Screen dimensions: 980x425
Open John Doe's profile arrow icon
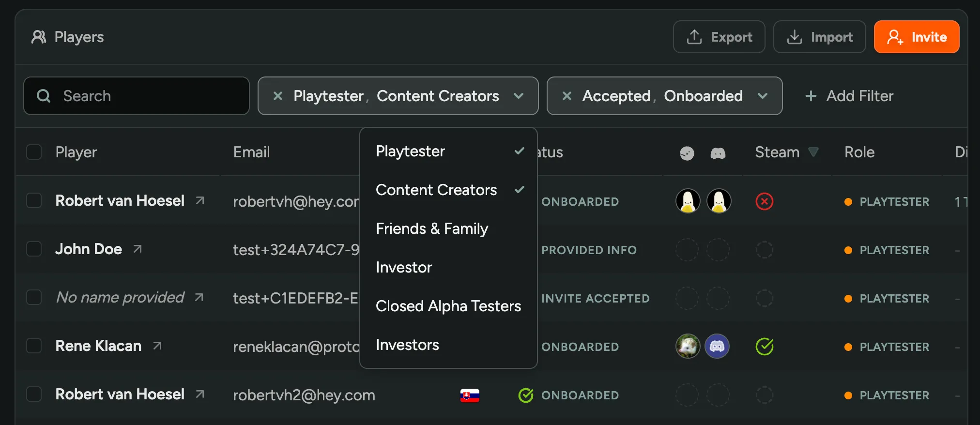(x=138, y=249)
